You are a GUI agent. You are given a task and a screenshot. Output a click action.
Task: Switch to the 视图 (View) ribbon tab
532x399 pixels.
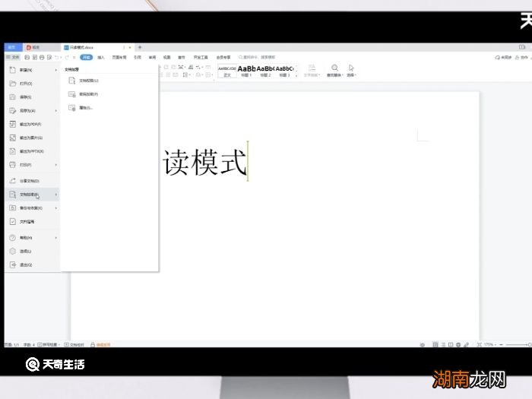tap(166, 57)
